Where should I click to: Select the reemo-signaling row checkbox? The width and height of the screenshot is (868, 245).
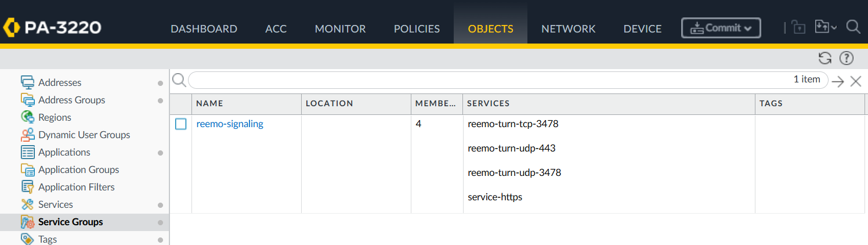click(x=181, y=124)
